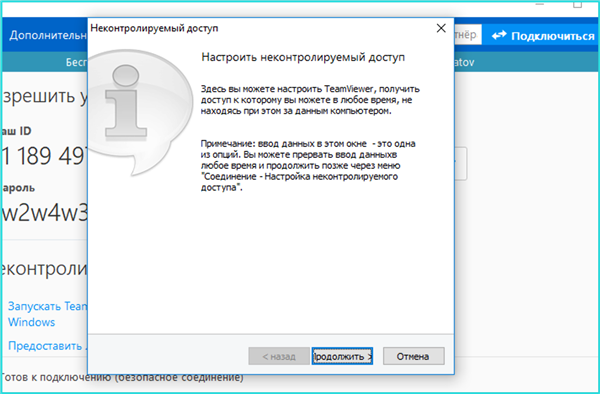This screenshot has width=600, height=394.
Task: Click the Неконтролируемый доступ title bar text
Action: tap(154, 28)
